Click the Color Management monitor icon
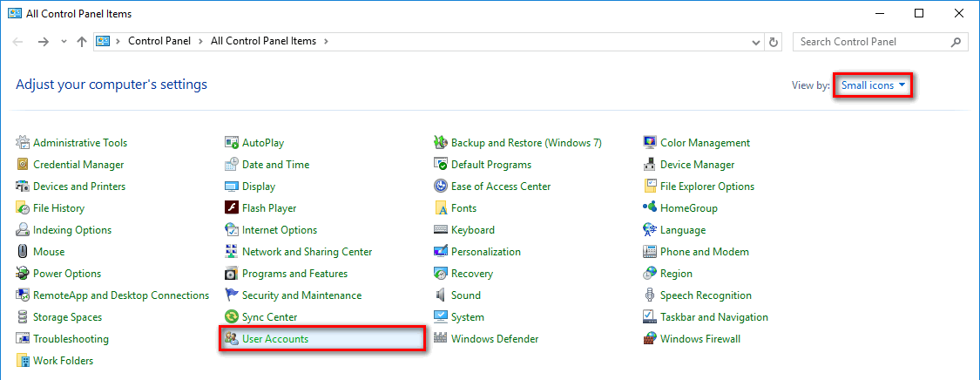The width and height of the screenshot is (980, 380). tap(650, 143)
